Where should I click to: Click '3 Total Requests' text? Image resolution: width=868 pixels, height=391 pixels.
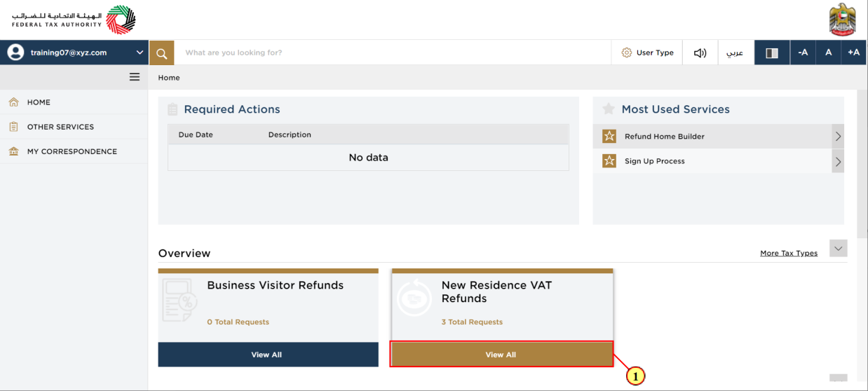[472, 322]
